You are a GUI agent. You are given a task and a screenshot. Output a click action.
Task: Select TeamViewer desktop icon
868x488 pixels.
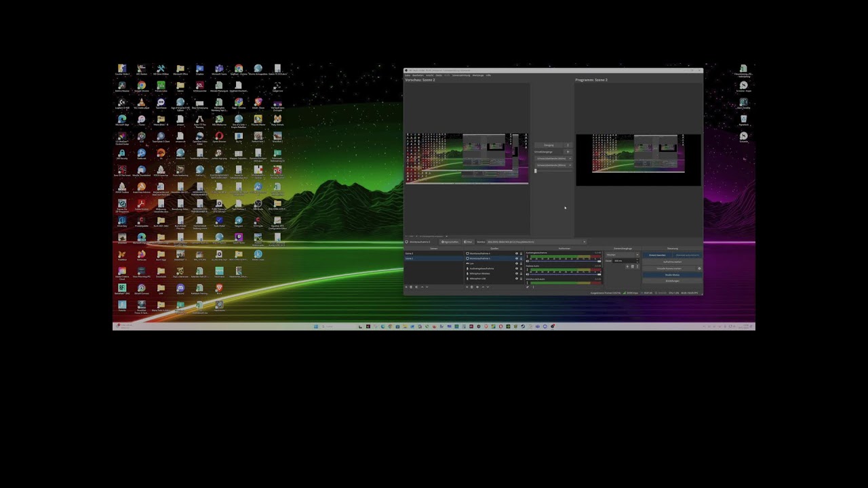[161, 104]
